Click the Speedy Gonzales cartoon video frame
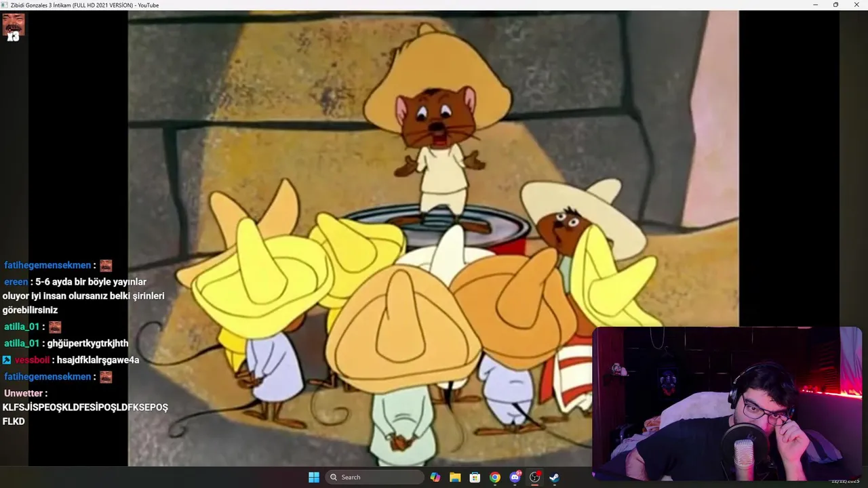The image size is (868, 488). click(433, 238)
